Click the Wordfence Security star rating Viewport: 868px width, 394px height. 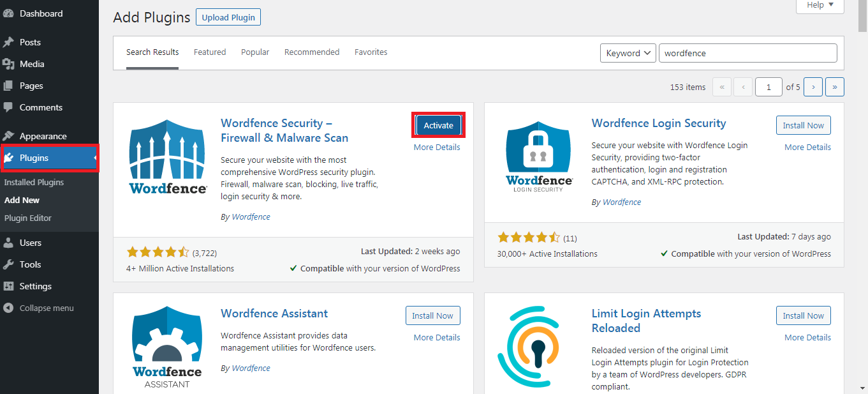pos(158,252)
